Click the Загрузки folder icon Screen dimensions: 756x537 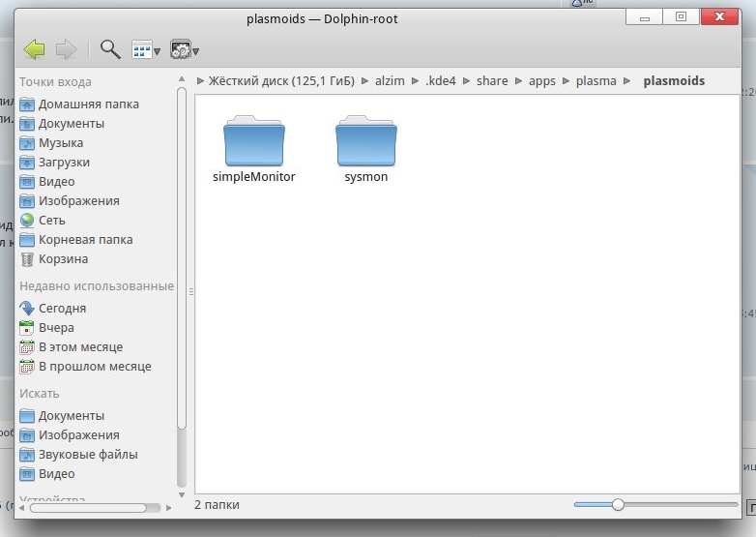pos(27,163)
